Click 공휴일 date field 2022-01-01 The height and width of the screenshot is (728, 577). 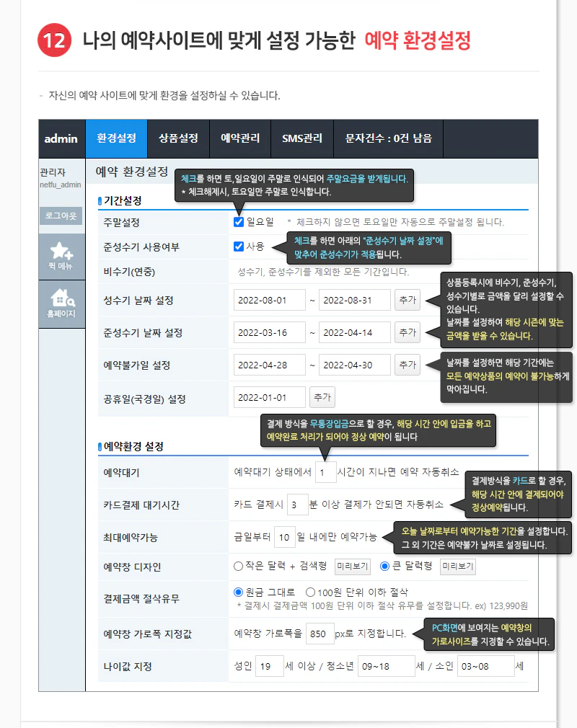pos(270,397)
